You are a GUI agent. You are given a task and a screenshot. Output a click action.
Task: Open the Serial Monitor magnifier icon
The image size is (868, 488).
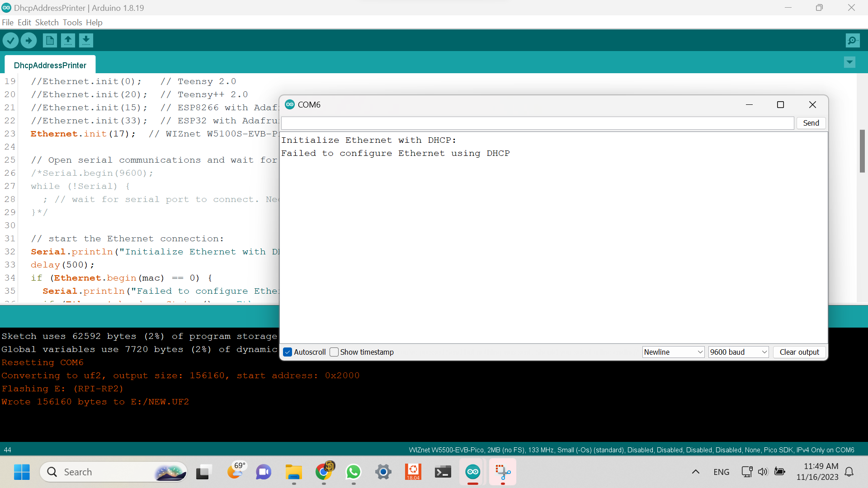(853, 40)
